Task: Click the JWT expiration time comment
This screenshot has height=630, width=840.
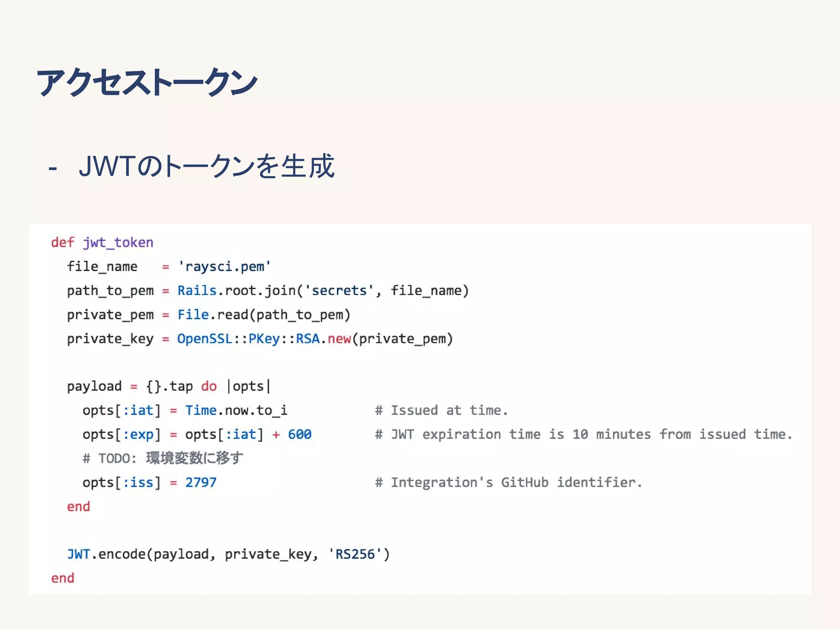Action: pyautogui.click(x=584, y=434)
